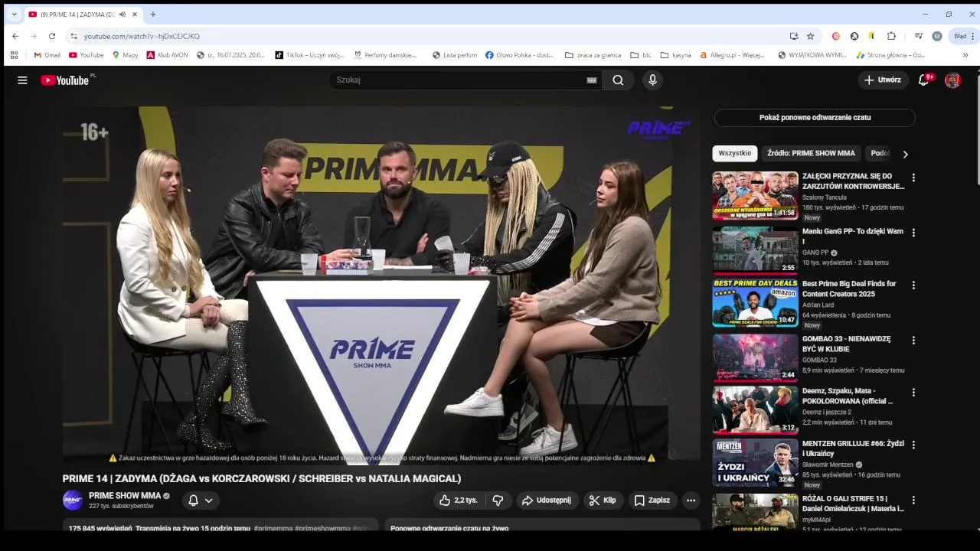Mute the tab using its speaker icon
This screenshot has width=980, height=551.
[x=122, y=15]
